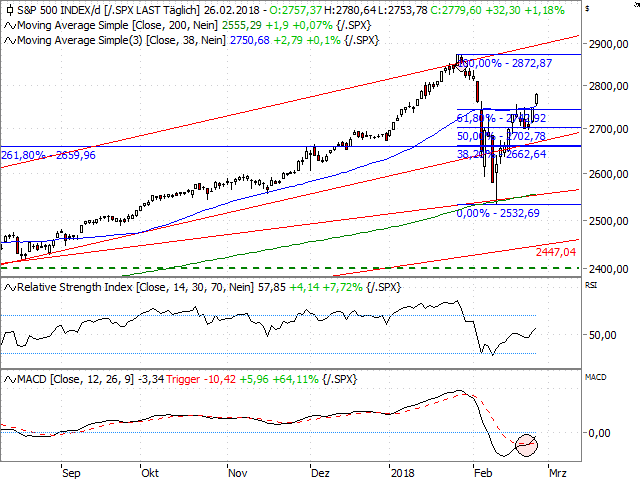Image resolution: width=640 pixels, height=480 pixels.
Task: Click the line icon before the MACD label
Action: (10, 380)
